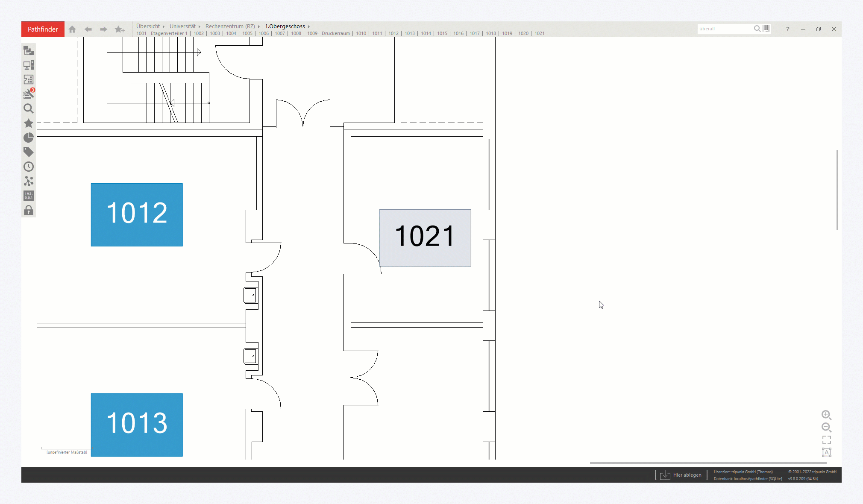
Task: Click the wrench tasks icon with badge
Action: tap(29, 94)
